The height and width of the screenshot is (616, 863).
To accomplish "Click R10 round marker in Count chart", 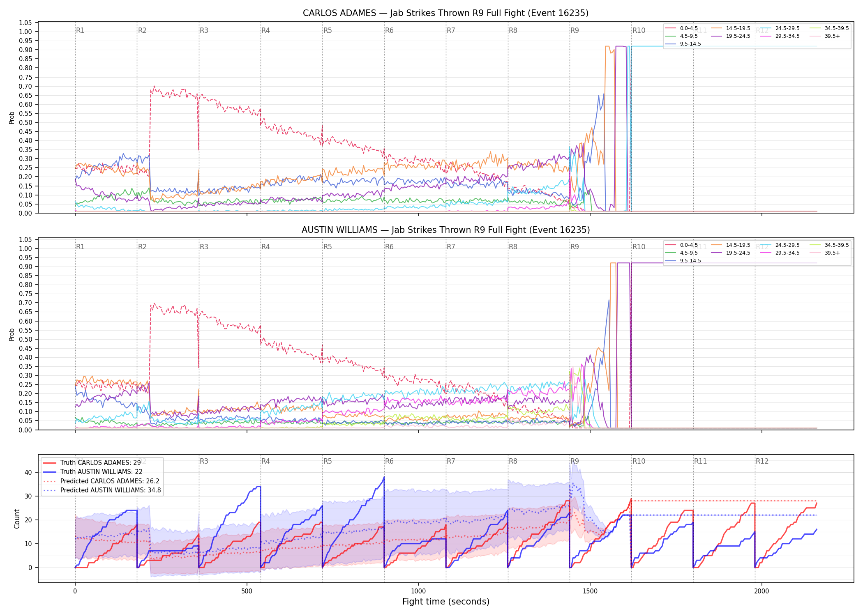I will coord(639,461).
